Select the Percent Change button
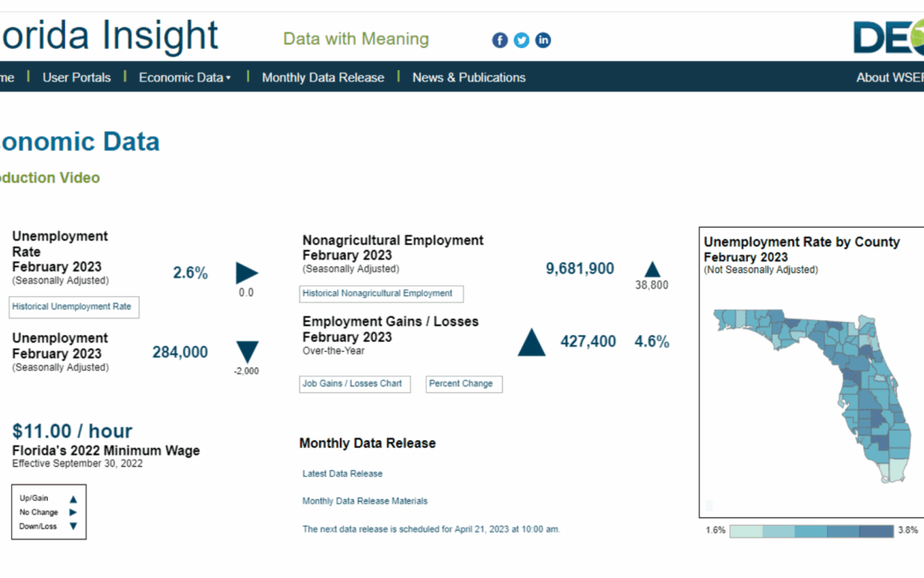The image size is (924, 578). click(464, 384)
